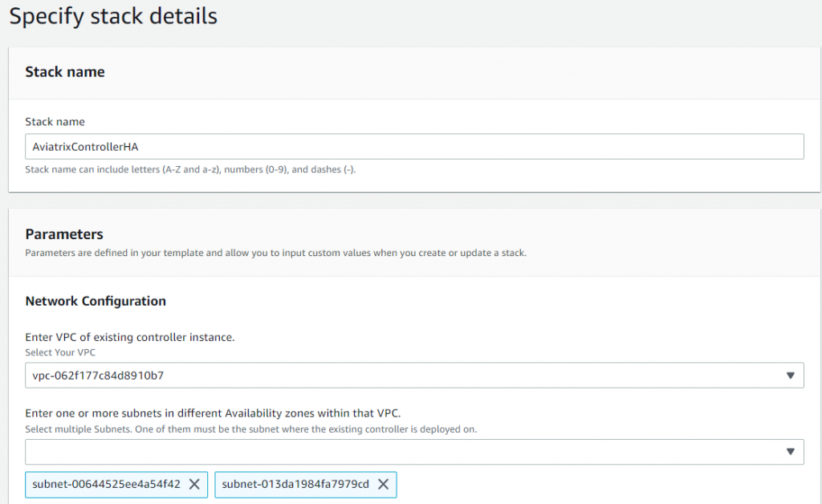Click 'Parameters are defined in your template' description
Viewport: 822px width, 504px height.
tap(276, 253)
